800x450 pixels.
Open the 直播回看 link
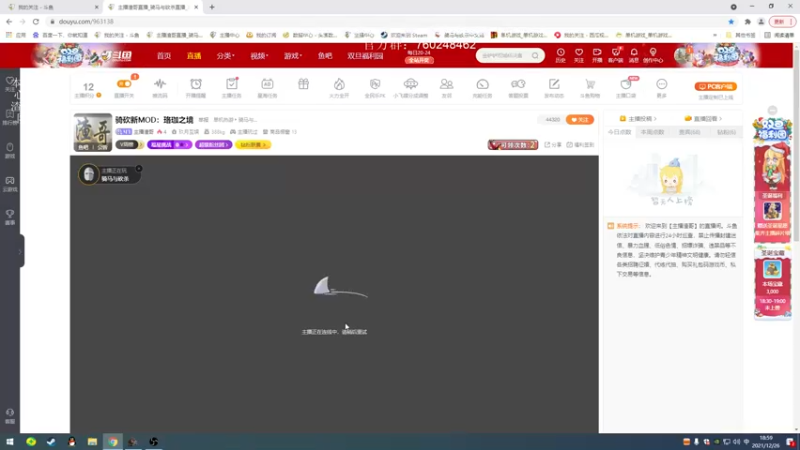(703, 119)
